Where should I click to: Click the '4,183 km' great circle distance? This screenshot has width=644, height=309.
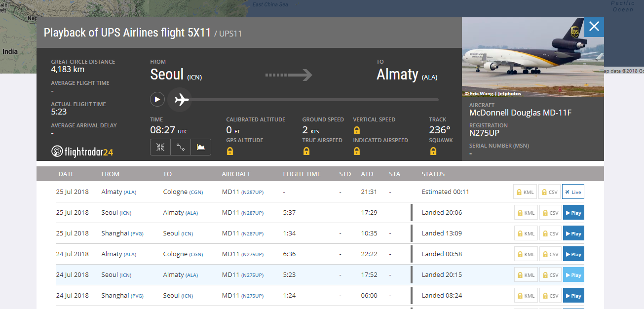click(x=68, y=70)
